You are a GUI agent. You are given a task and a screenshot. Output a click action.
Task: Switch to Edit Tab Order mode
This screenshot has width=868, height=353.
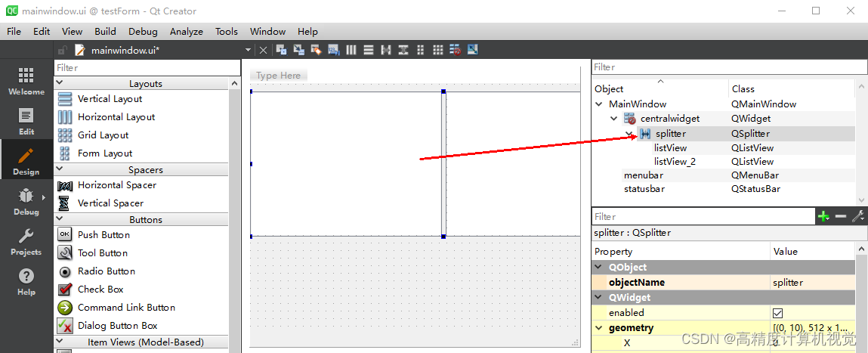coord(334,50)
